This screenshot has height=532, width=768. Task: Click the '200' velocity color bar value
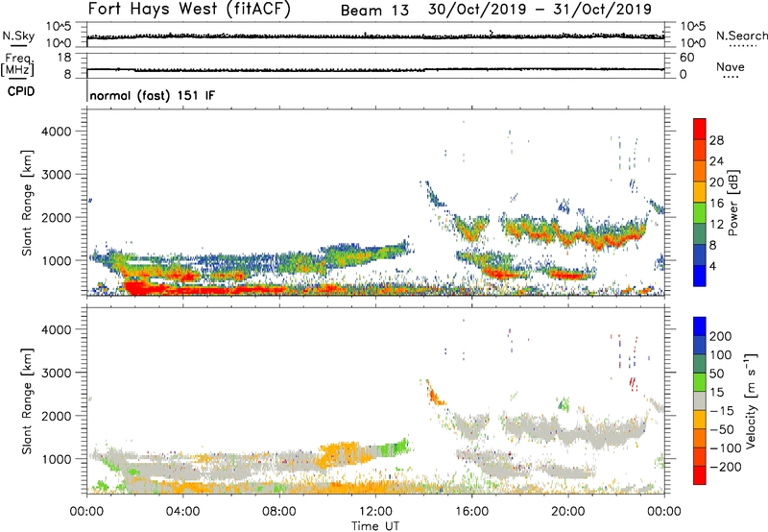tap(721, 336)
